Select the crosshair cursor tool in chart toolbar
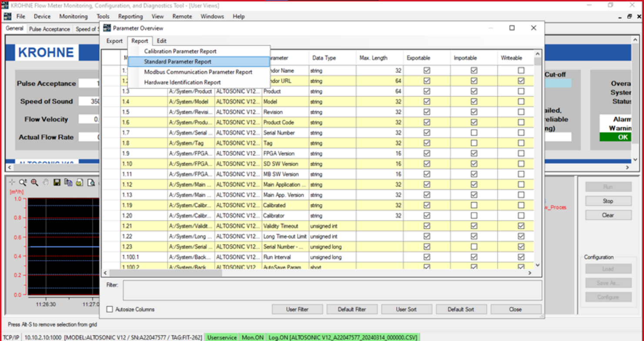This screenshot has width=644, height=341. pos(12,182)
